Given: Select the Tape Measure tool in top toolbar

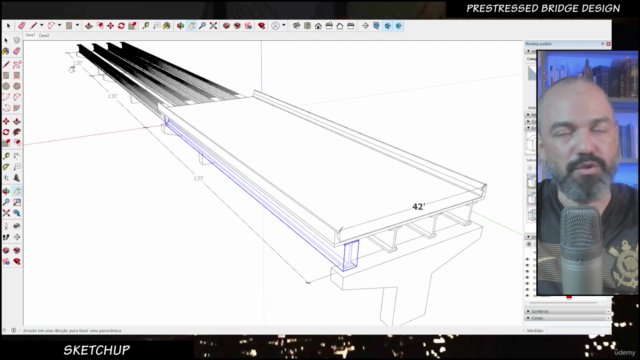Looking at the screenshot, I should 145,26.
